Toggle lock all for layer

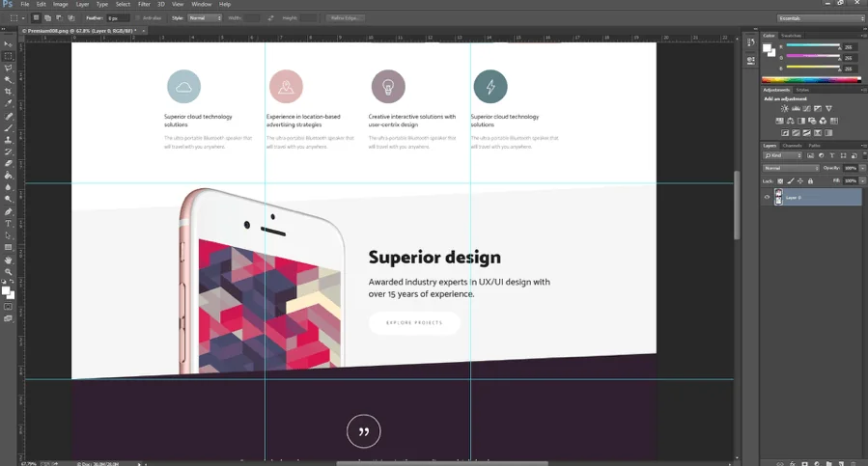click(810, 181)
